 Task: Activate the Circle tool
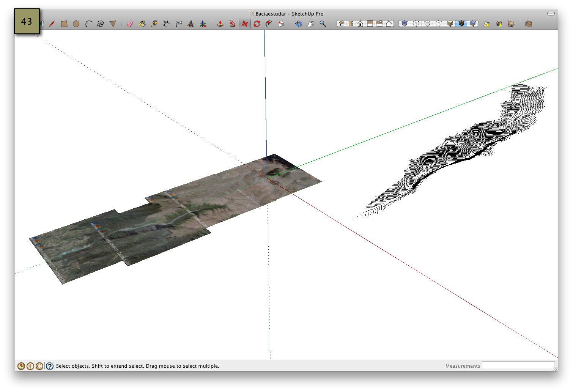click(x=76, y=24)
